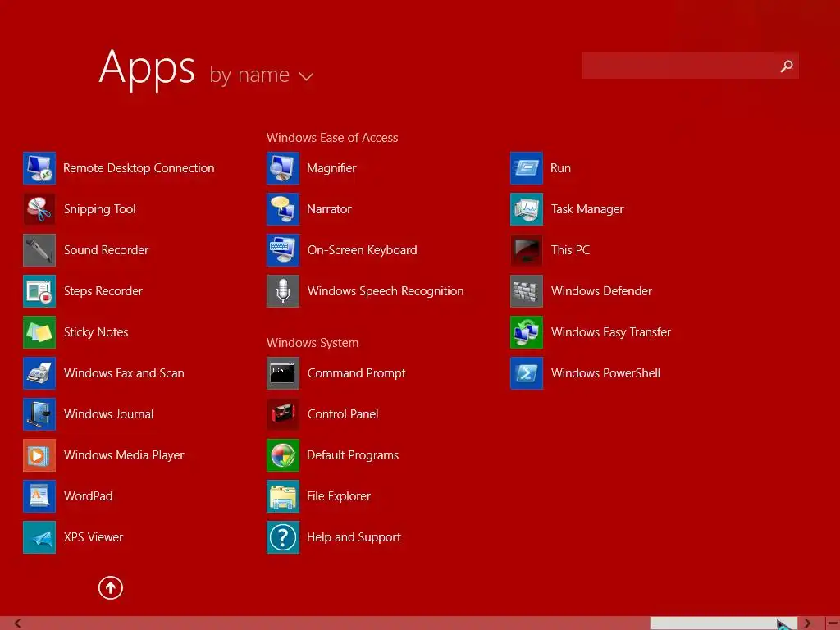Click the Steps Recorder icon
Image resolution: width=840 pixels, height=630 pixels.
[39, 291]
